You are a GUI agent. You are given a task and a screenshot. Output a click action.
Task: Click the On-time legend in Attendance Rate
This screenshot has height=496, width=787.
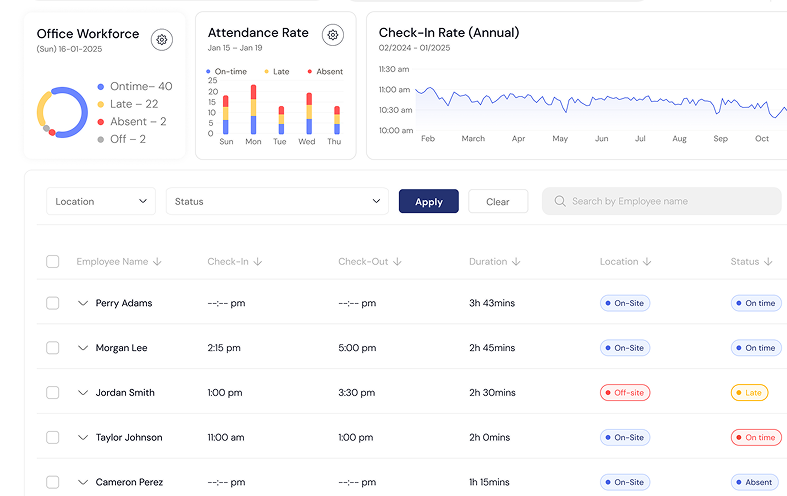[226, 71]
